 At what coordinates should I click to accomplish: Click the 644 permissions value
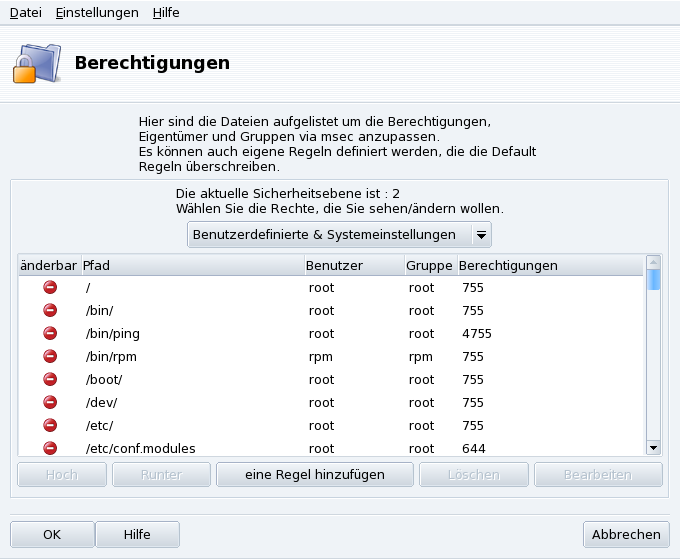coord(474,449)
